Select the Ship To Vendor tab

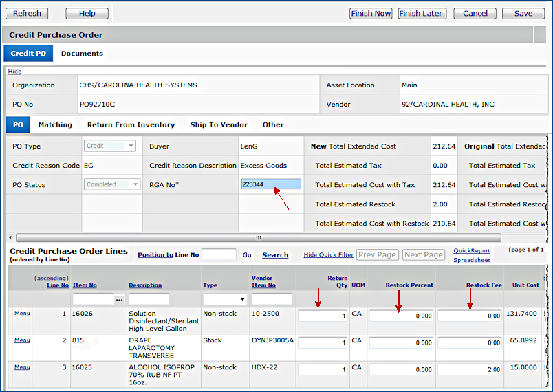[219, 125]
